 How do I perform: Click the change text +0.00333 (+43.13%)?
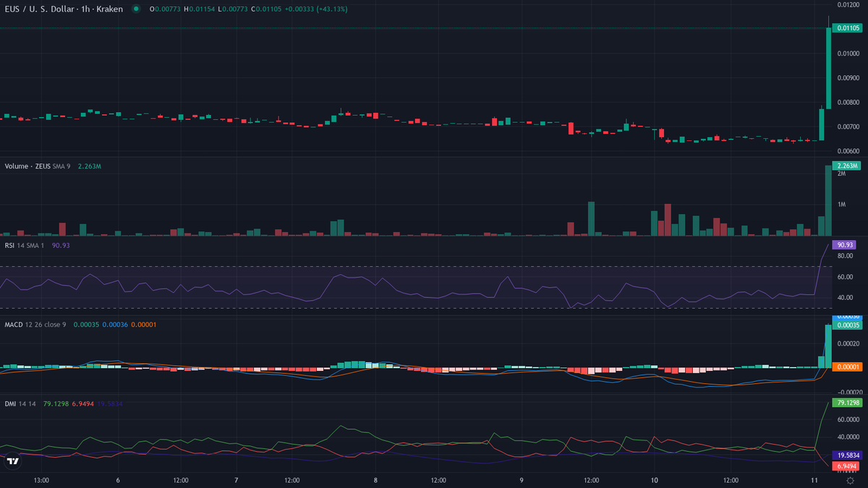click(318, 9)
